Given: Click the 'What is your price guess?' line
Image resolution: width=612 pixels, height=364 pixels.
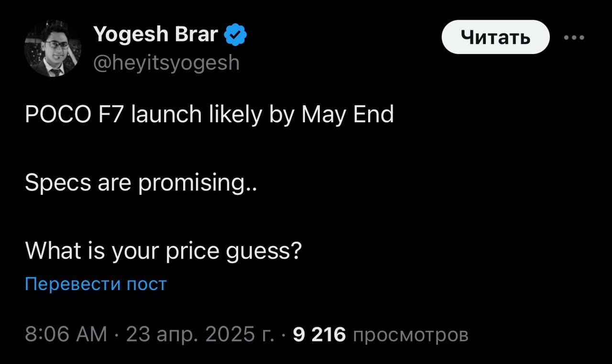Looking at the screenshot, I should 163,251.
